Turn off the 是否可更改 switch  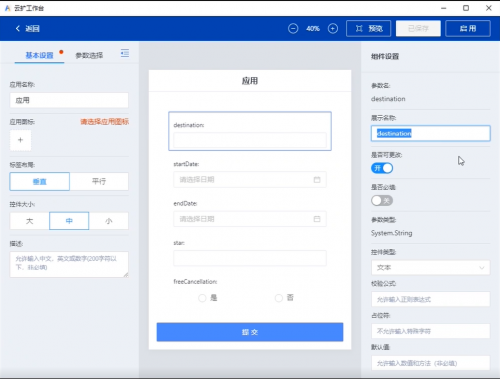(x=382, y=168)
